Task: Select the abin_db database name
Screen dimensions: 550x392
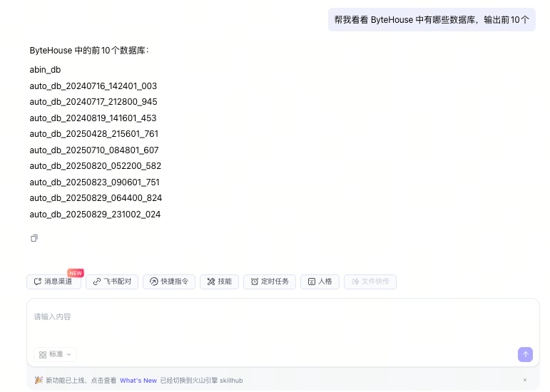Action: [x=45, y=70]
